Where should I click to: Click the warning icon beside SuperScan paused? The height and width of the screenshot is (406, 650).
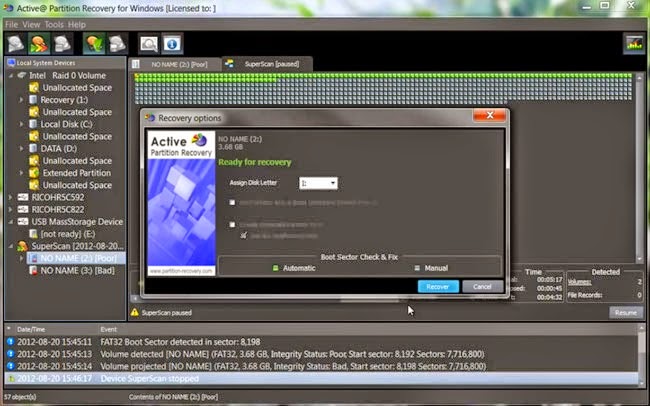coord(135,312)
